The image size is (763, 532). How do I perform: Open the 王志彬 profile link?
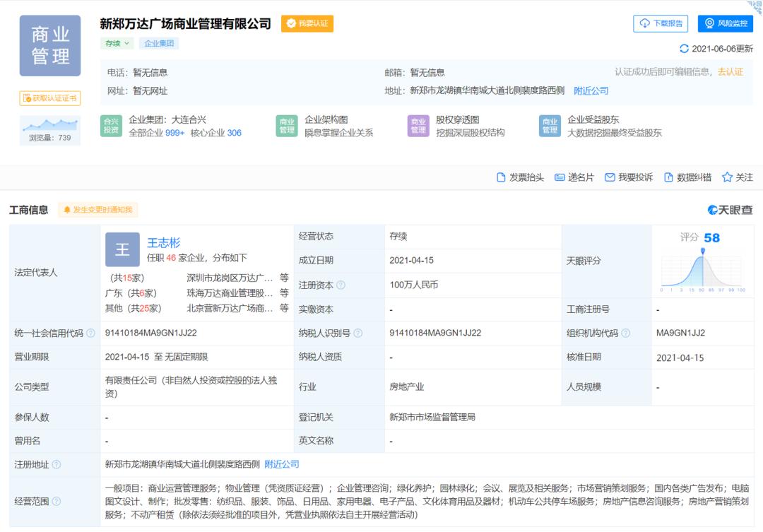pyautogui.click(x=163, y=242)
